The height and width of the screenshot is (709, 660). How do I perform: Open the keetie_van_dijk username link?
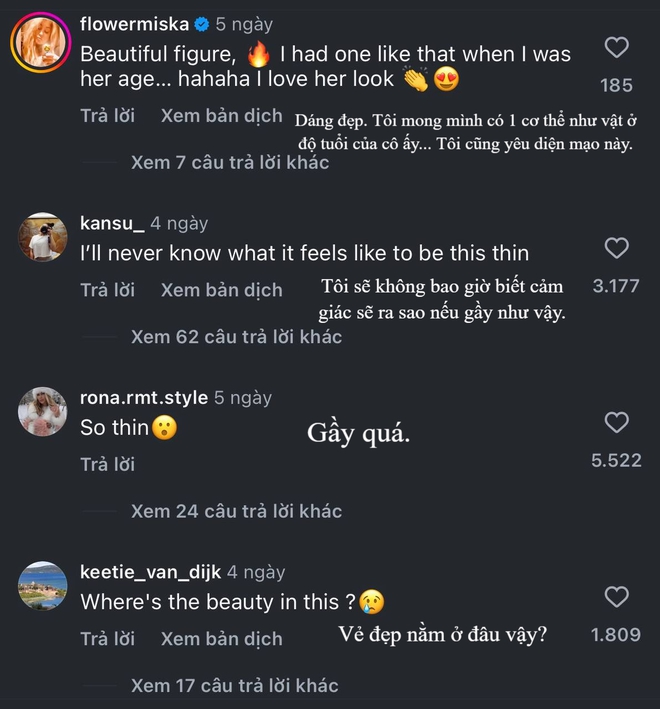150,573
